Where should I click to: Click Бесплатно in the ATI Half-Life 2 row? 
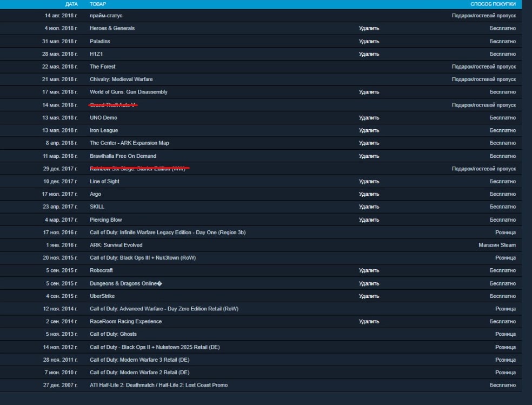503,385
